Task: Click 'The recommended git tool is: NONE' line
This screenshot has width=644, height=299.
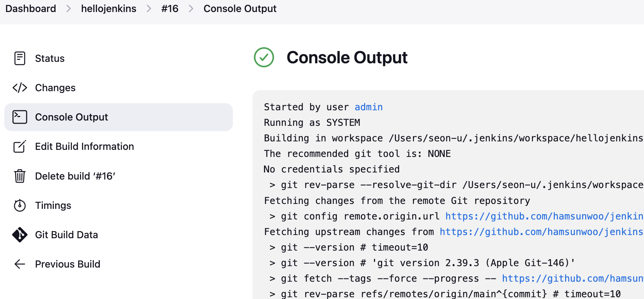Action: (357, 154)
